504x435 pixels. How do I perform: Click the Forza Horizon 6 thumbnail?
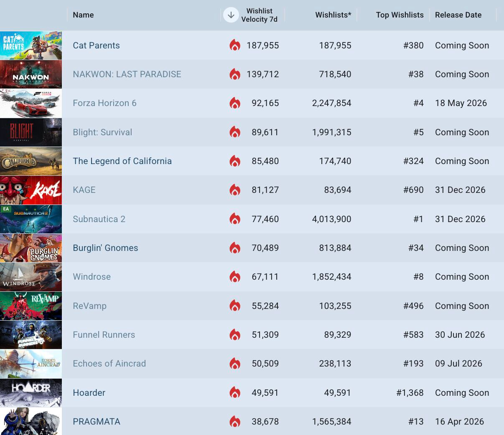(31, 103)
